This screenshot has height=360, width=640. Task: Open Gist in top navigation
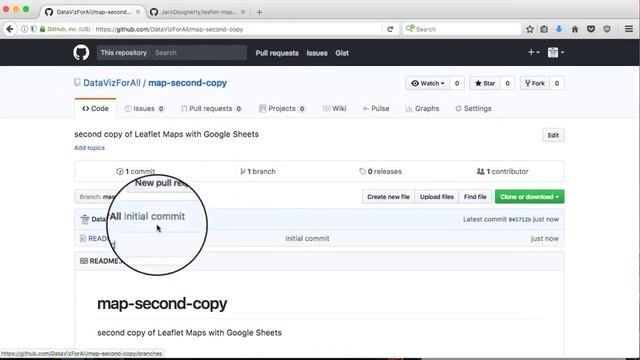(x=342, y=53)
